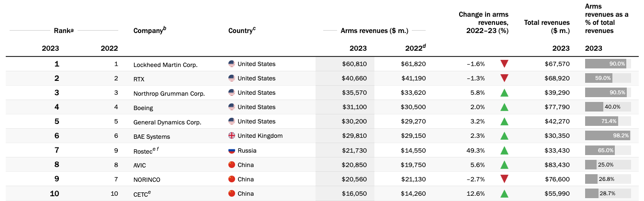
Task: Select the Company column header
Action: [150, 30]
